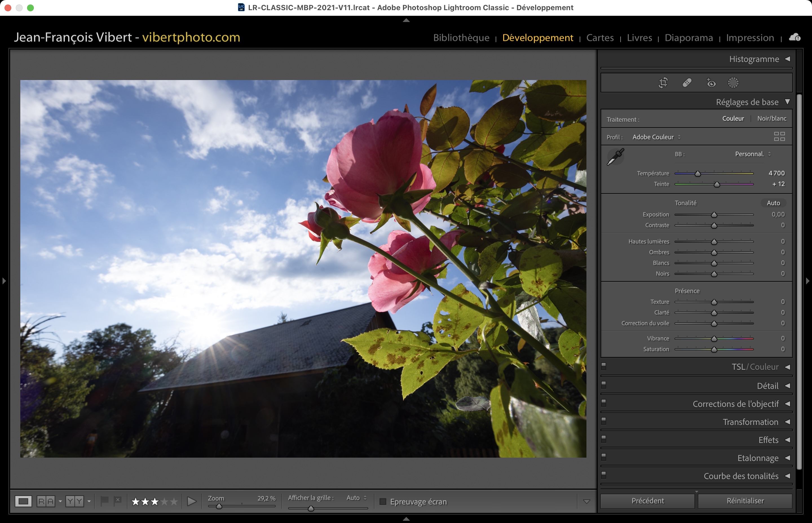This screenshot has width=812, height=523.
Task: Select the Crop overlay tool
Action: coord(663,83)
